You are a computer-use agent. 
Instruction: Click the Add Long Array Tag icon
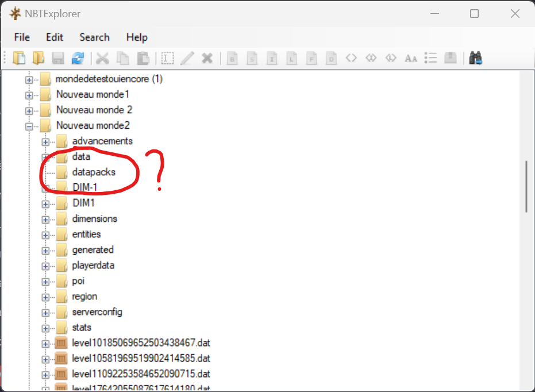tap(391, 58)
